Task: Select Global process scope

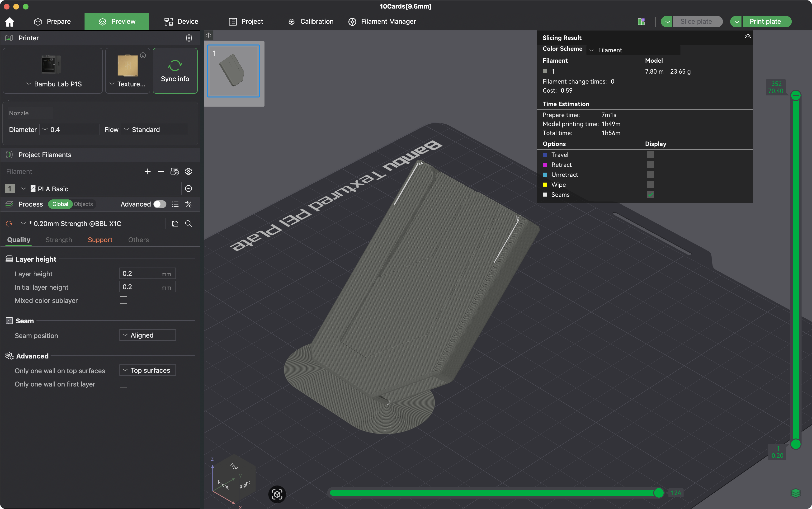Action: click(60, 204)
